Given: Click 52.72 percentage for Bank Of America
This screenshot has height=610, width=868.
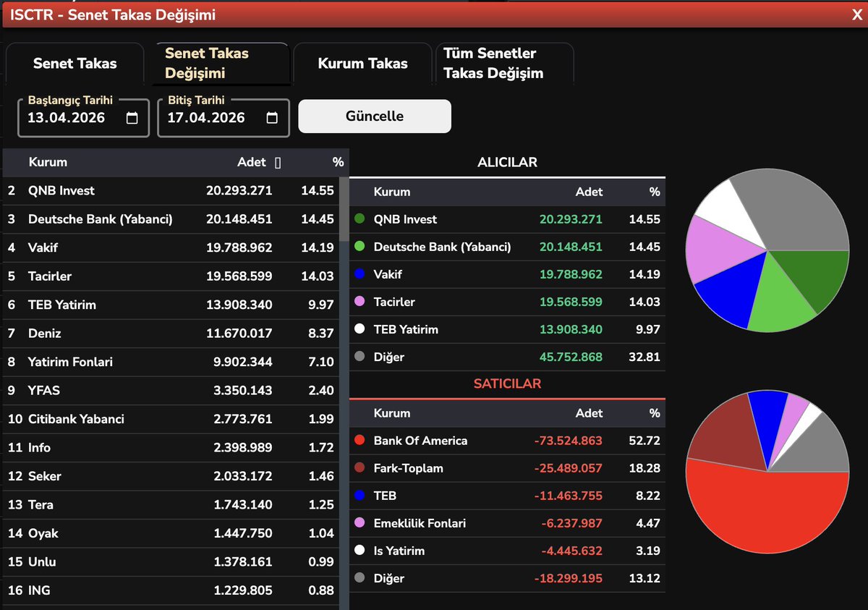Looking at the screenshot, I should pyautogui.click(x=644, y=440).
